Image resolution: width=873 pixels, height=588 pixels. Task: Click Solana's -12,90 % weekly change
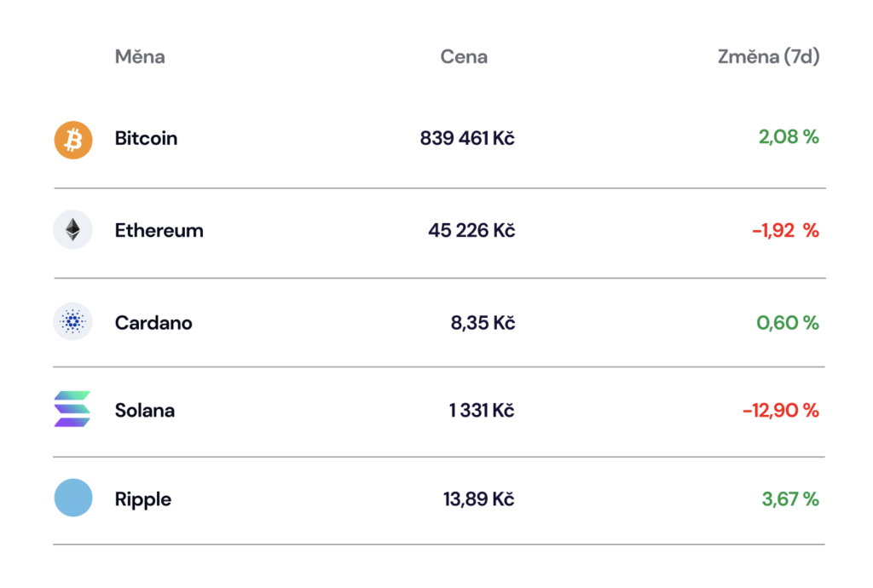point(780,410)
